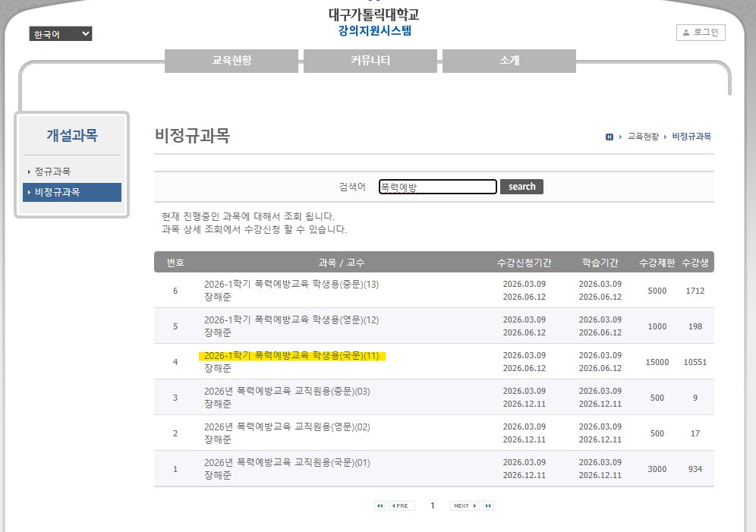Click the 수강신청기간 column header
Screen dimensions: 756x532
point(524,263)
